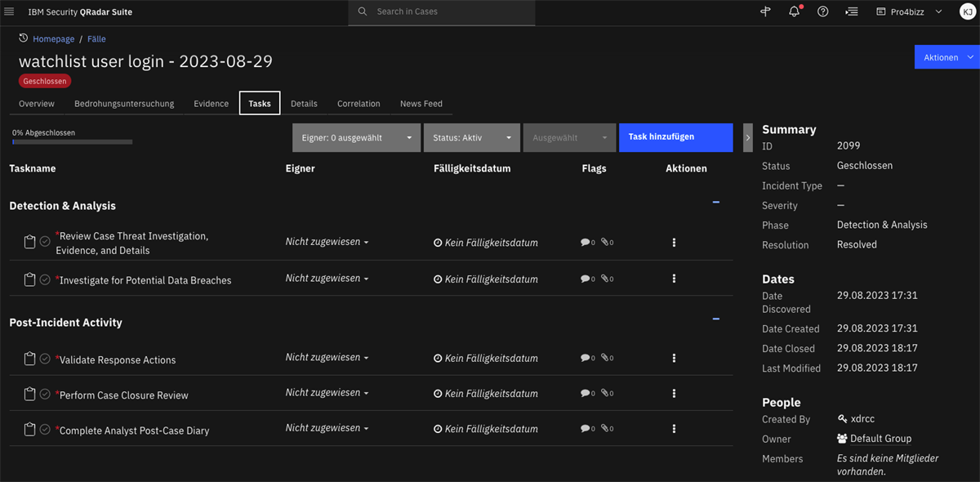Open the help question mark icon
Image resolution: width=980 pixels, height=482 pixels.
[x=823, y=12]
